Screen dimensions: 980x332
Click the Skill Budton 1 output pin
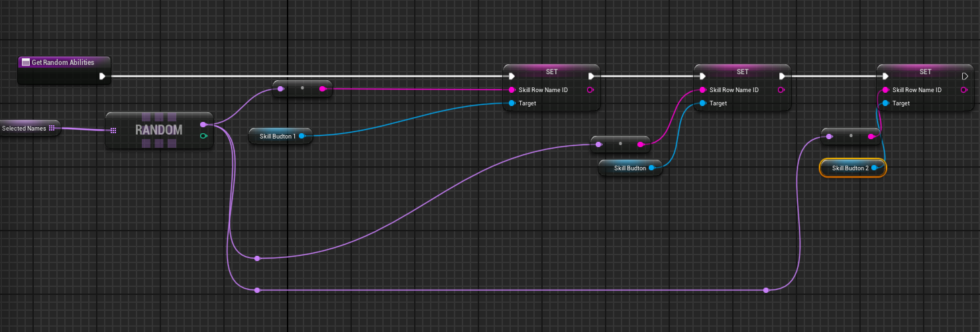point(301,136)
